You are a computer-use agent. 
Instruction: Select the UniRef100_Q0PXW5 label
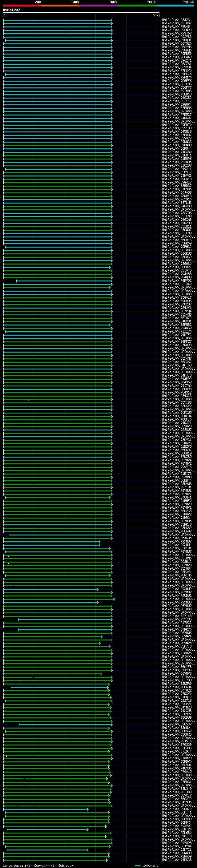pos(177,413)
